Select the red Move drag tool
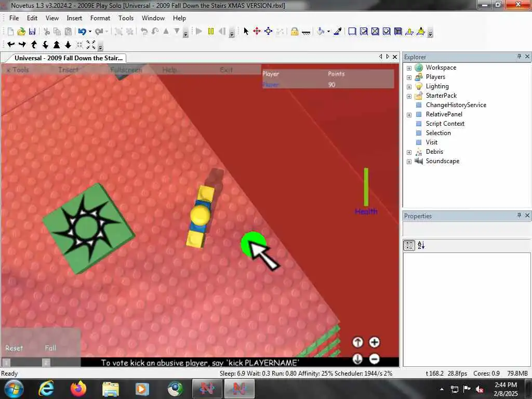The image size is (532, 399). pos(257,32)
